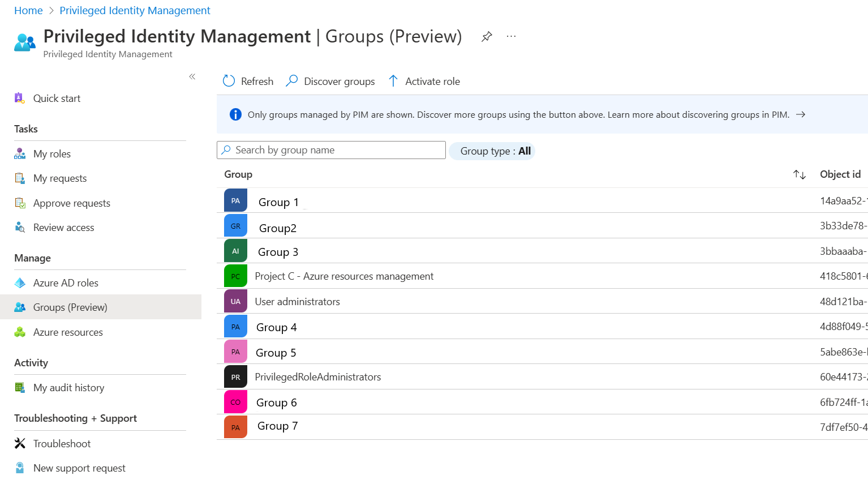Viewport: 868px width, 501px height.
Task: Open the Group 4 entry
Action: coord(276,327)
